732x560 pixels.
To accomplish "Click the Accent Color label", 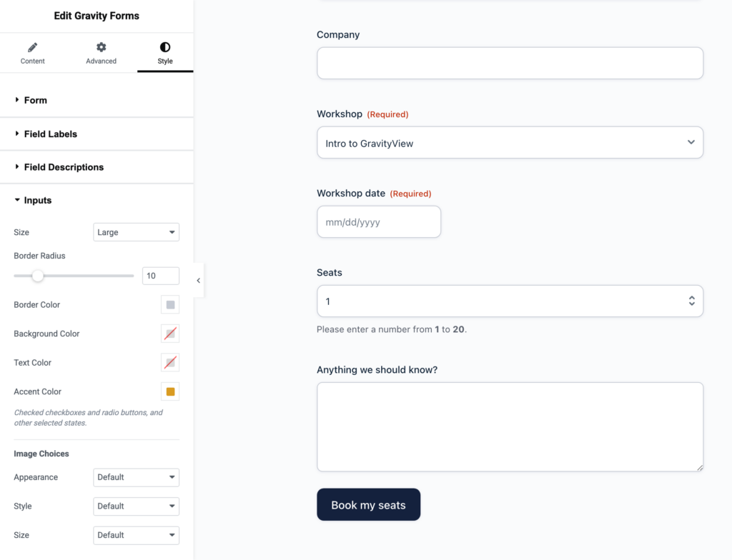I will 37,391.
